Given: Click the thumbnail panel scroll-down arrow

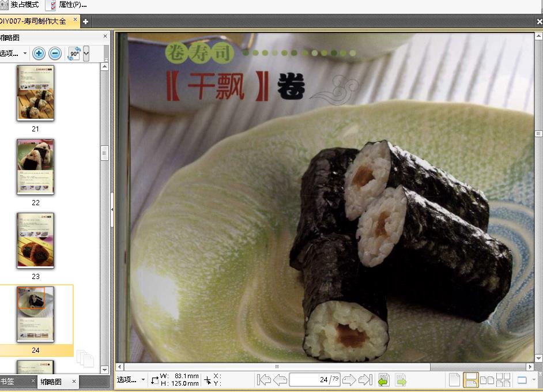Looking at the screenshot, I should pyautogui.click(x=104, y=370).
